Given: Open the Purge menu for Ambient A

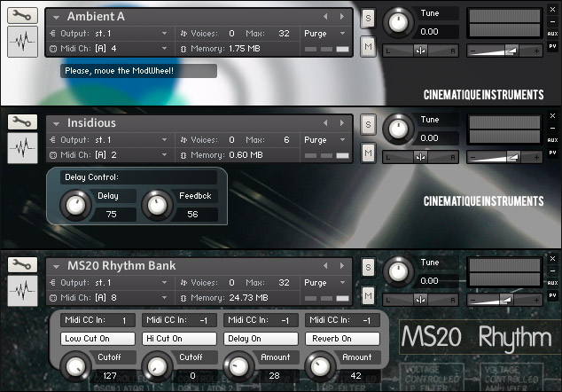Looking at the screenshot, I should 324,34.
